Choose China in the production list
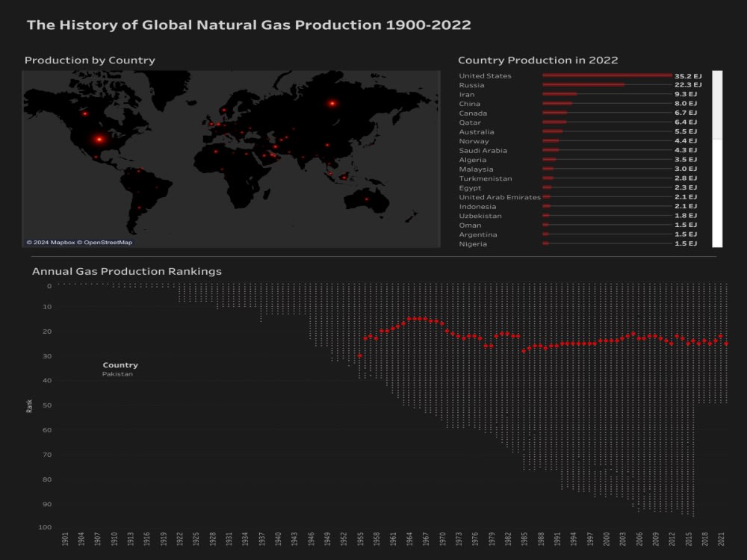This screenshot has width=747, height=560. pyautogui.click(x=469, y=104)
